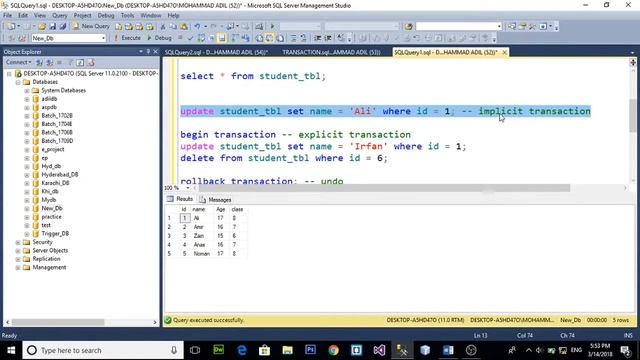The height and width of the screenshot is (360, 640).
Task: Click the Save file icon
Action: [53, 27]
